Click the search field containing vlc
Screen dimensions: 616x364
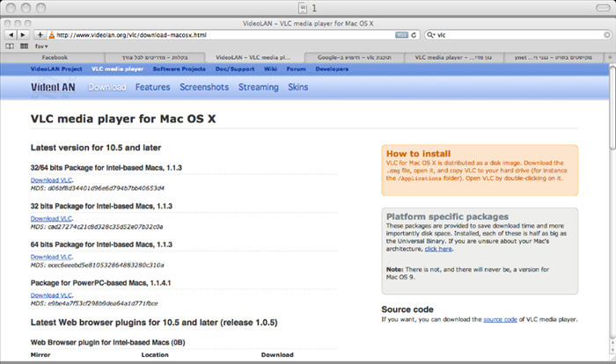[x=519, y=35]
